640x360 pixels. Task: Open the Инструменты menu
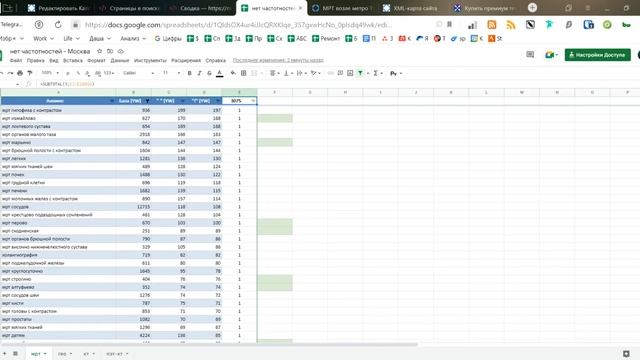point(150,60)
